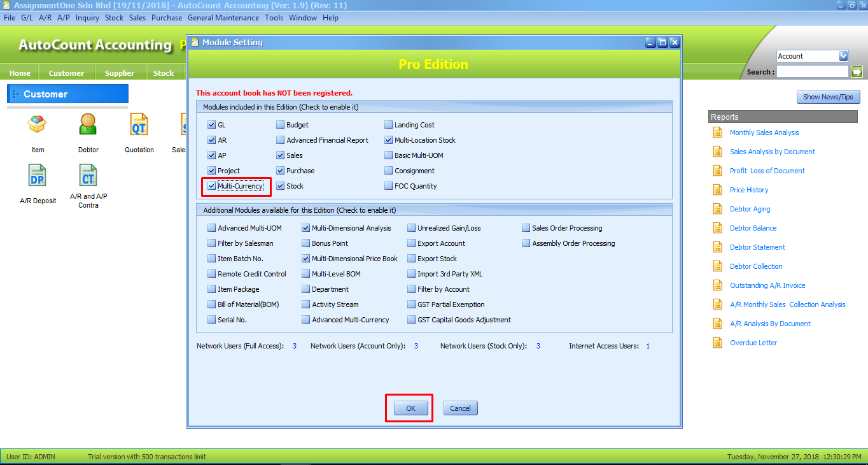Image resolution: width=868 pixels, height=465 pixels.
Task: Enable Sales Order Processing module
Action: 526,228
